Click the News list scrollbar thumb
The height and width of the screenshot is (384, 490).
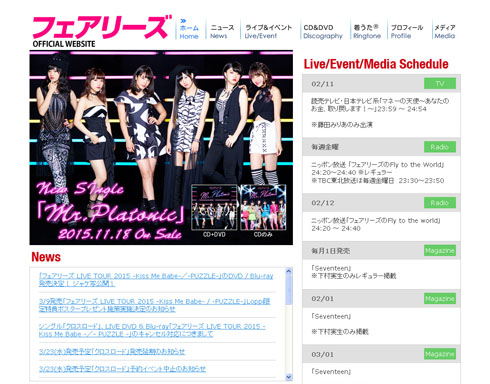tap(289, 289)
